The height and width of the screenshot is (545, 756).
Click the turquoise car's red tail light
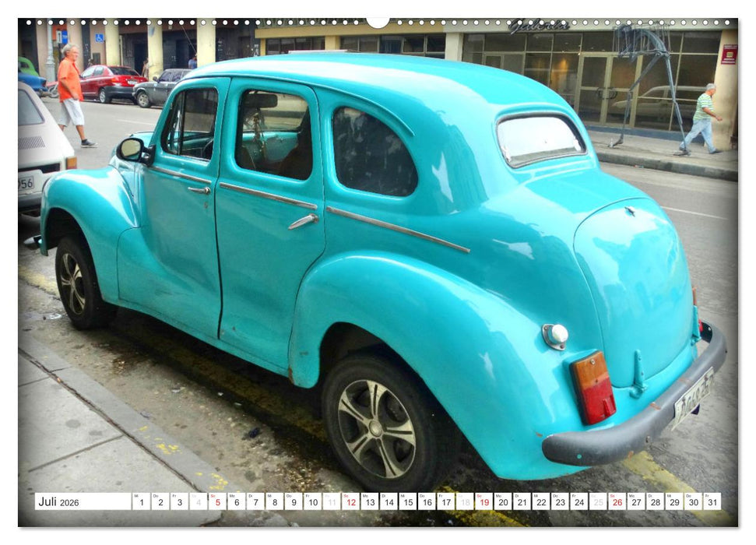(x=593, y=388)
